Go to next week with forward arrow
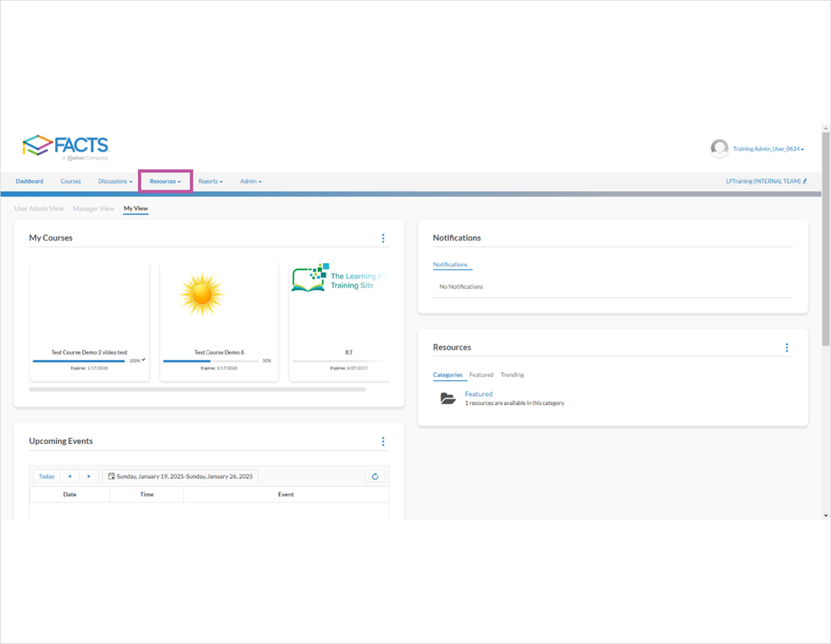The width and height of the screenshot is (831, 644). 88,476
